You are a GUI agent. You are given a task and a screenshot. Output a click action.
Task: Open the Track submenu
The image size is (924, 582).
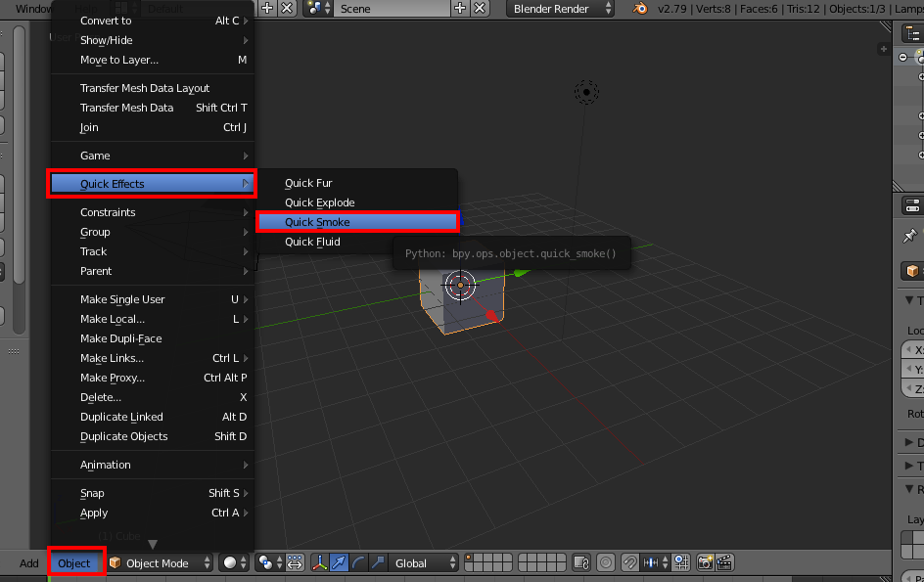pos(152,251)
